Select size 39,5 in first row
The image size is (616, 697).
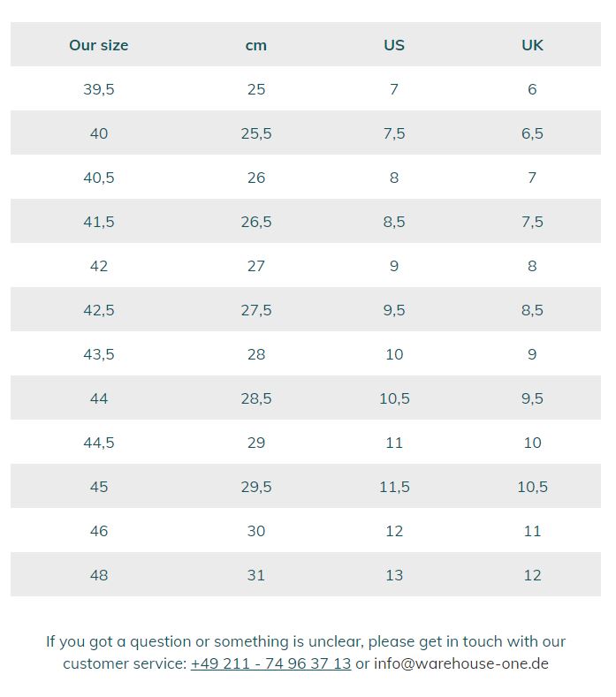[x=99, y=89]
